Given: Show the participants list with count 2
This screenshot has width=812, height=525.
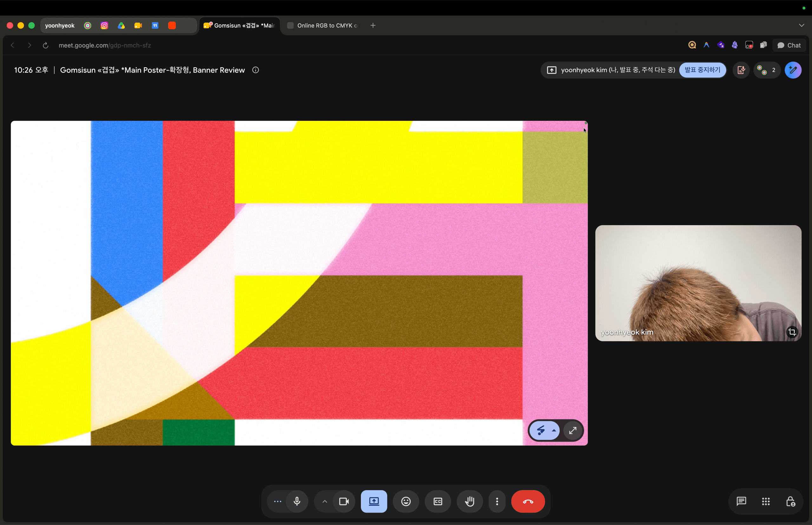Looking at the screenshot, I should [767, 70].
